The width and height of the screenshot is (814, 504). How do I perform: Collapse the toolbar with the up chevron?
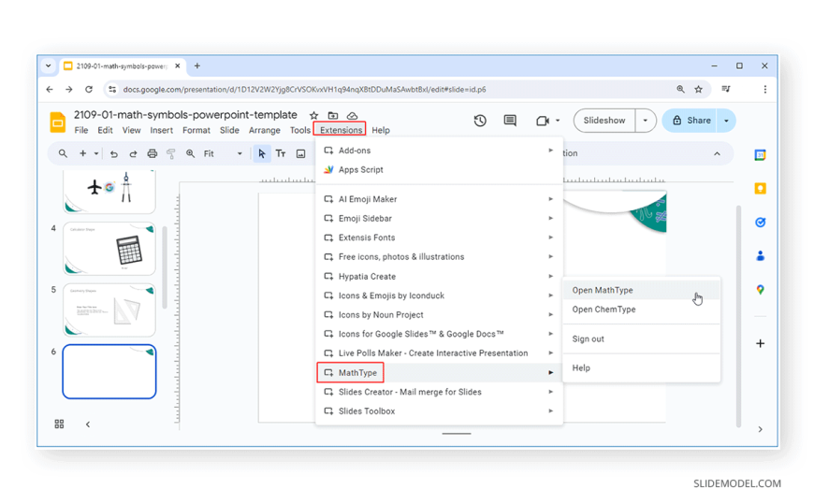tap(717, 153)
